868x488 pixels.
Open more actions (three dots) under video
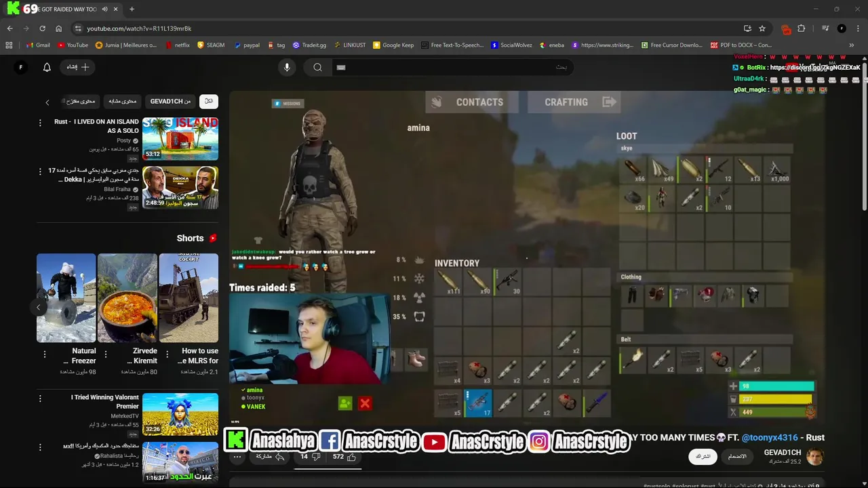point(237,457)
